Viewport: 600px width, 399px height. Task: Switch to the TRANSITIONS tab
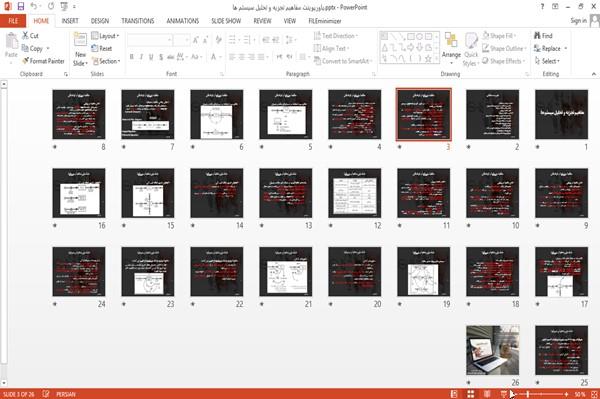(138, 21)
